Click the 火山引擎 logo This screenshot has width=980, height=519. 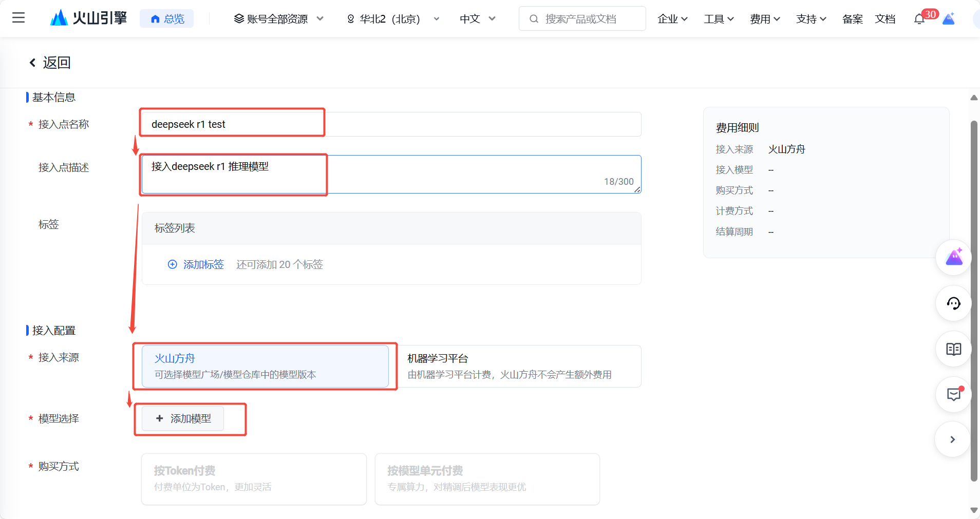(x=88, y=18)
